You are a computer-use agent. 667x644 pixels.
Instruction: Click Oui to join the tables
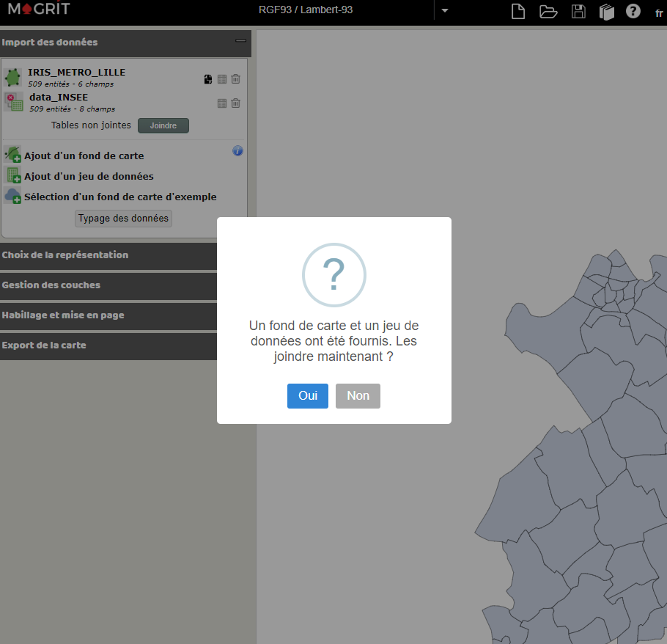pyautogui.click(x=307, y=395)
